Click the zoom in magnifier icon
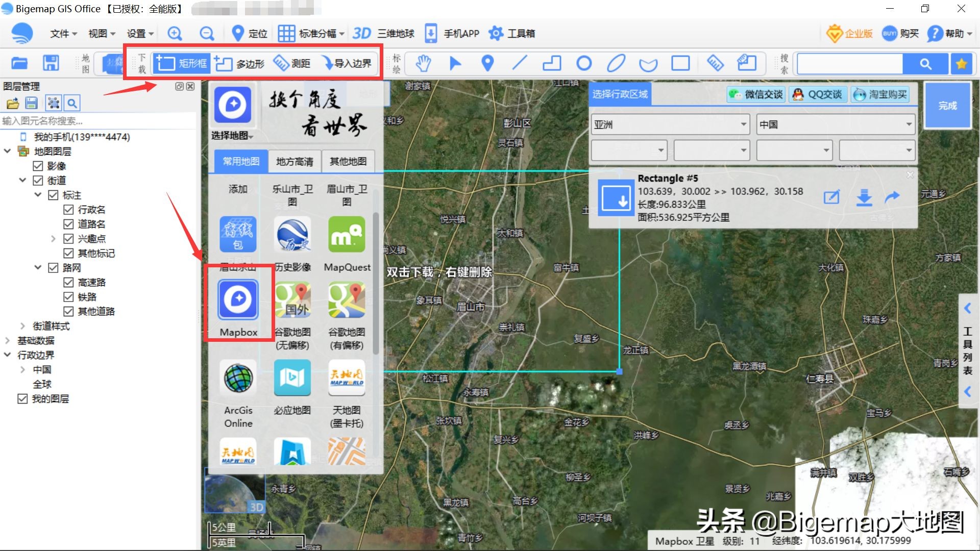Viewport: 980px width, 551px height. (x=175, y=34)
